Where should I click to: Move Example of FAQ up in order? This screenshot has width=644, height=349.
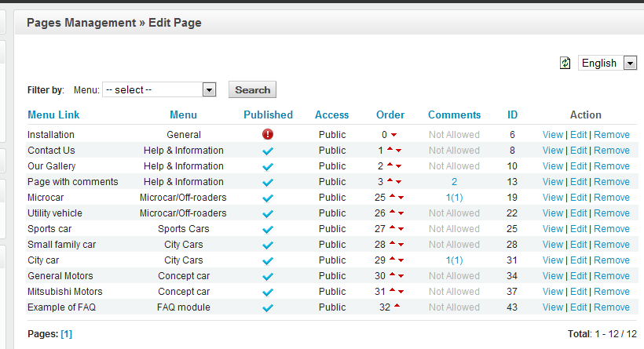pos(397,306)
